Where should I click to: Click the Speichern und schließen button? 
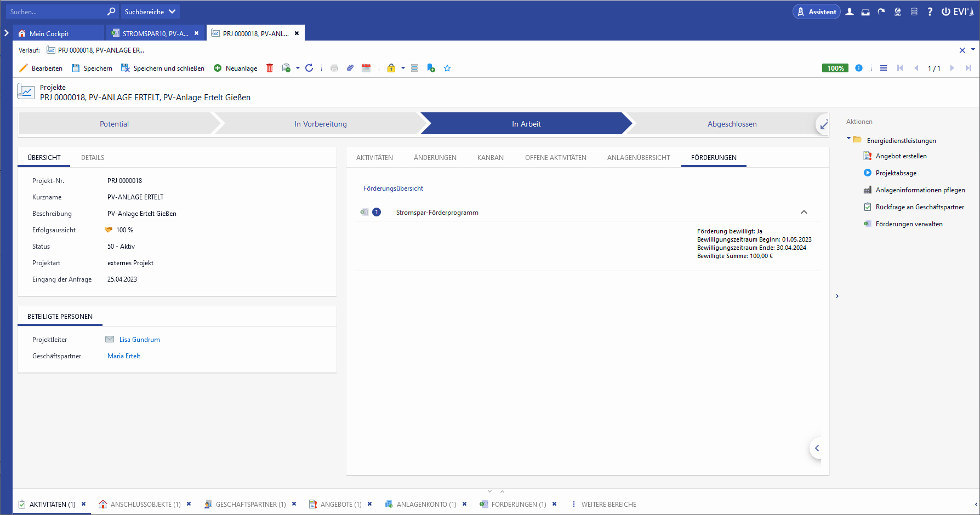[x=163, y=68]
